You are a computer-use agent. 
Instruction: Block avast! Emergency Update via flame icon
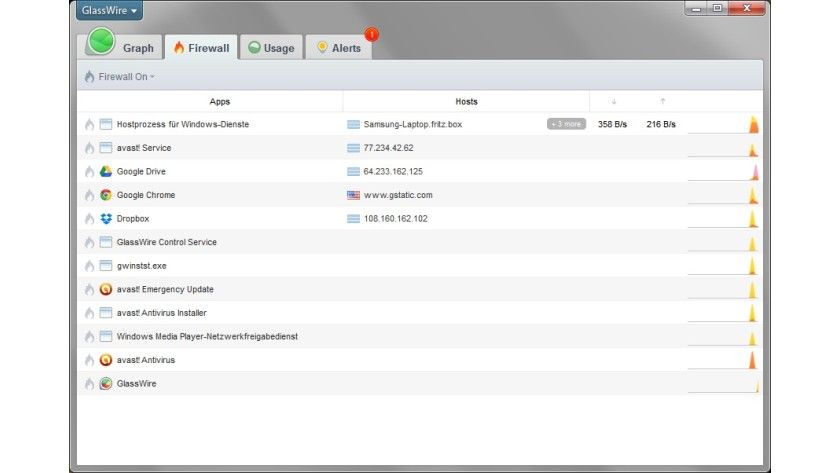[89, 289]
